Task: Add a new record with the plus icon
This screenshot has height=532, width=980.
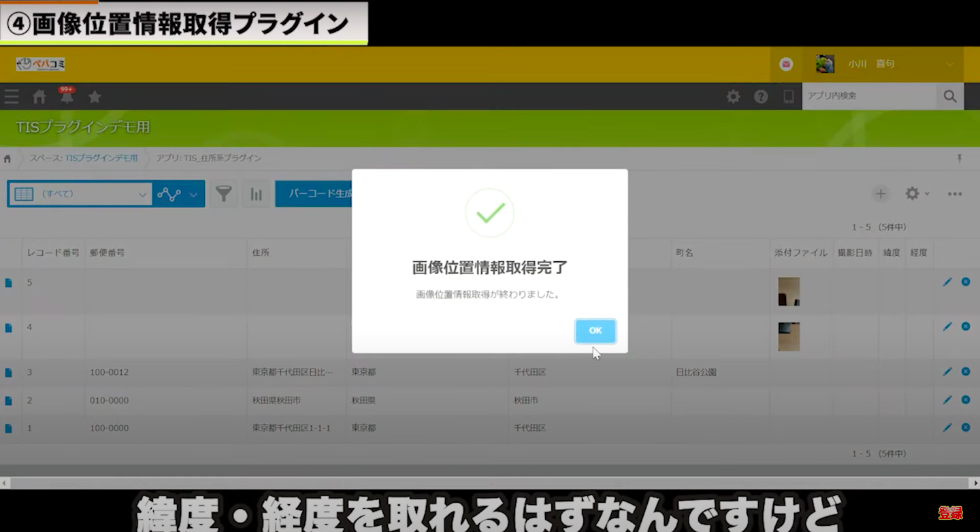Action: (881, 193)
